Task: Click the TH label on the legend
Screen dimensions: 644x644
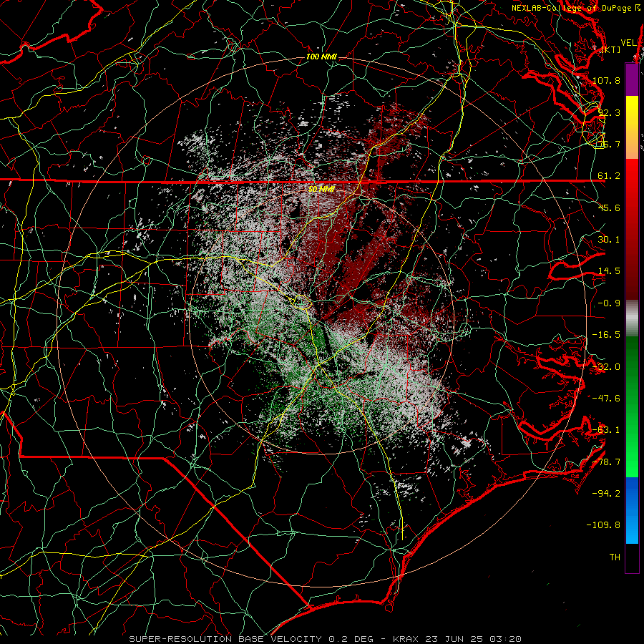Action: click(615, 557)
